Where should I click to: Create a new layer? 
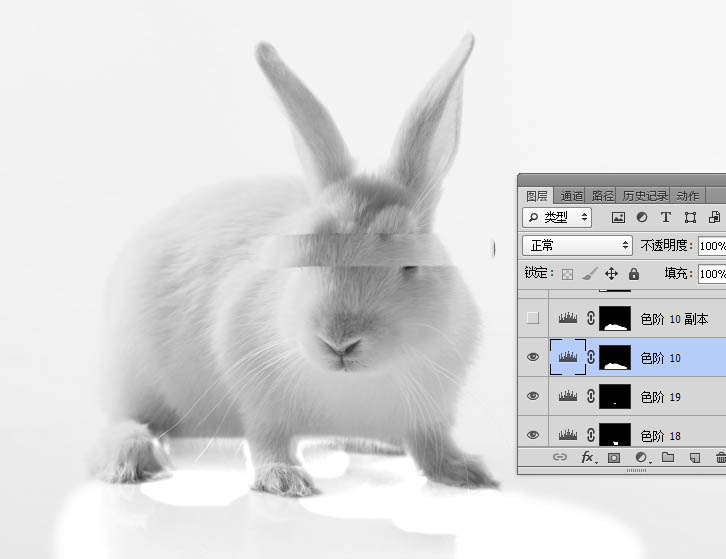click(695, 458)
